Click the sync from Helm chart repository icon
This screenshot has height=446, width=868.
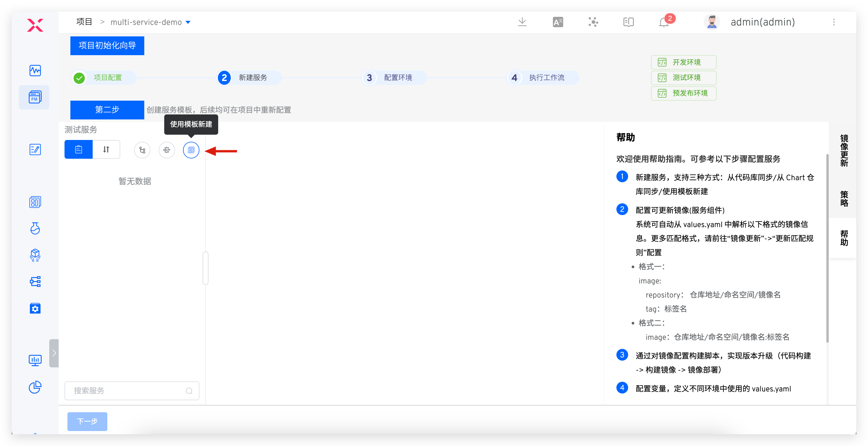pyautogui.click(x=167, y=150)
